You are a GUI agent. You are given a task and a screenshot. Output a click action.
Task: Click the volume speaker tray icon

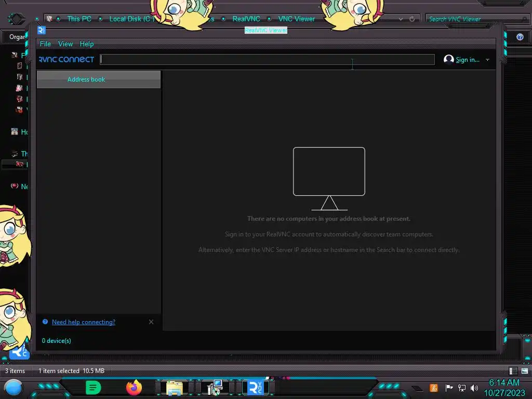pos(474,388)
